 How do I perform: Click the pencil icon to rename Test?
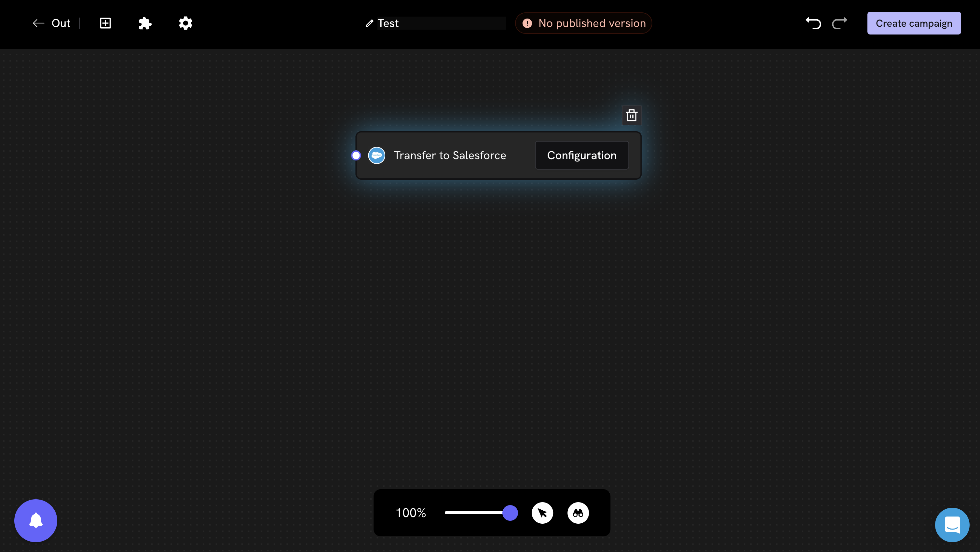[x=369, y=23]
